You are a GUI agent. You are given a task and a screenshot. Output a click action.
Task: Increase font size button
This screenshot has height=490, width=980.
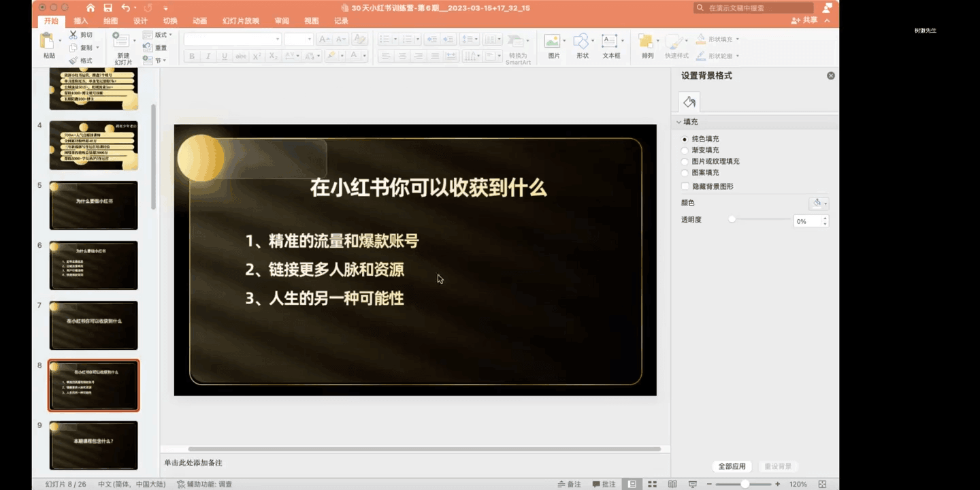(x=325, y=39)
